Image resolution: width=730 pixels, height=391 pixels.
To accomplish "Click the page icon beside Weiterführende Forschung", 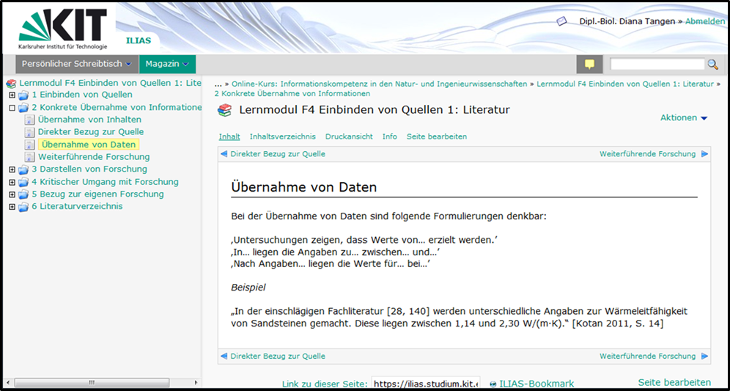I will point(30,157).
